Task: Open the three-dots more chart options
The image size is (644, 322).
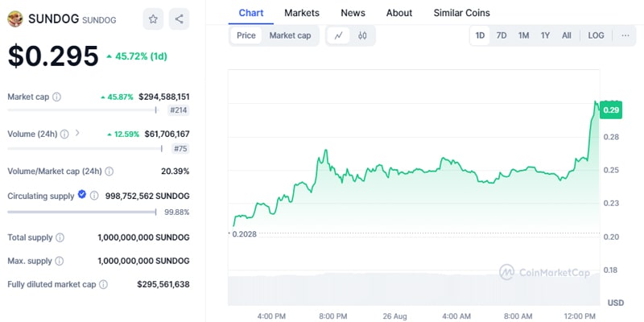Action: point(625,35)
